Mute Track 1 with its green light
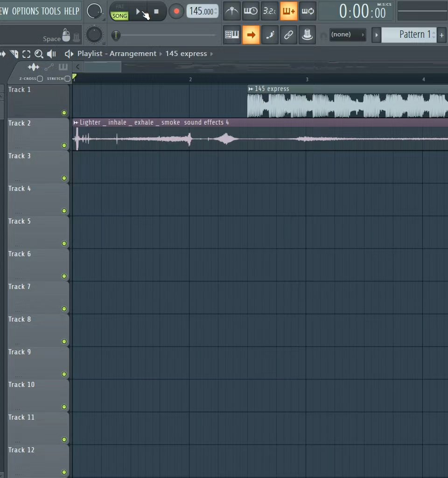448x478 pixels. pos(64,113)
